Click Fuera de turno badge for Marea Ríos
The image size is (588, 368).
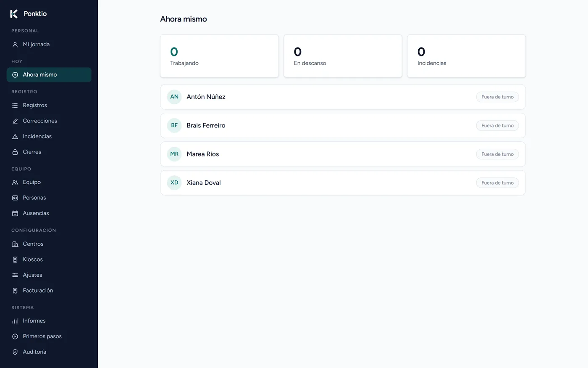tap(497, 154)
